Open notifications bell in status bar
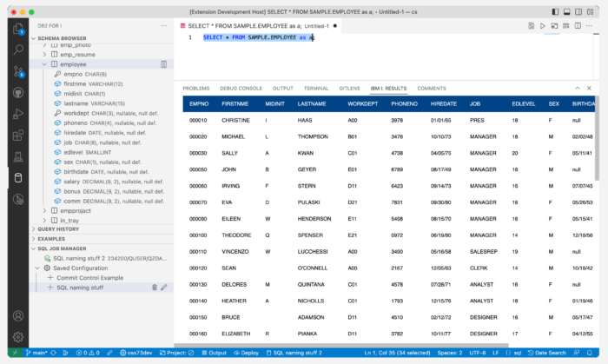This screenshot has width=608, height=364. (590, 353)
